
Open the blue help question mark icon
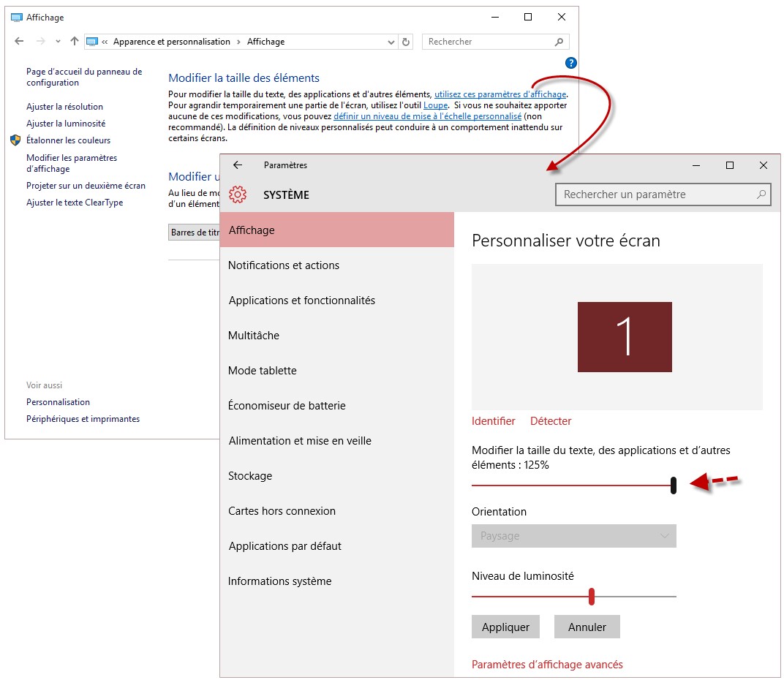(x=570, y=63)
